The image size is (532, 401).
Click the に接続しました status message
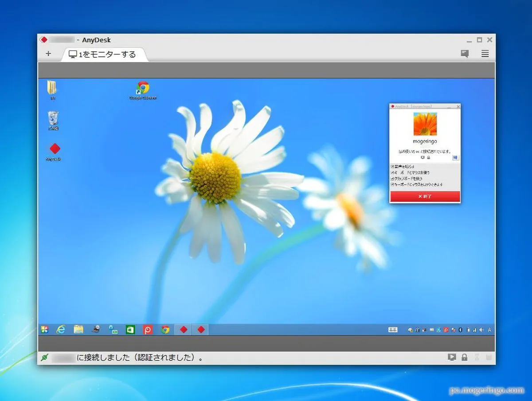[x=140, y=358]
